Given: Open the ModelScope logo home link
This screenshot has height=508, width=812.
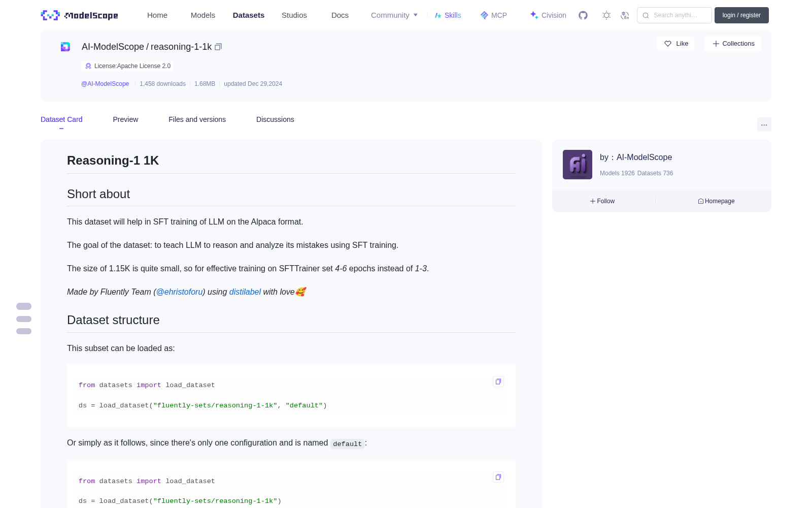Looking at the screenshot, I should coord(79,15).
